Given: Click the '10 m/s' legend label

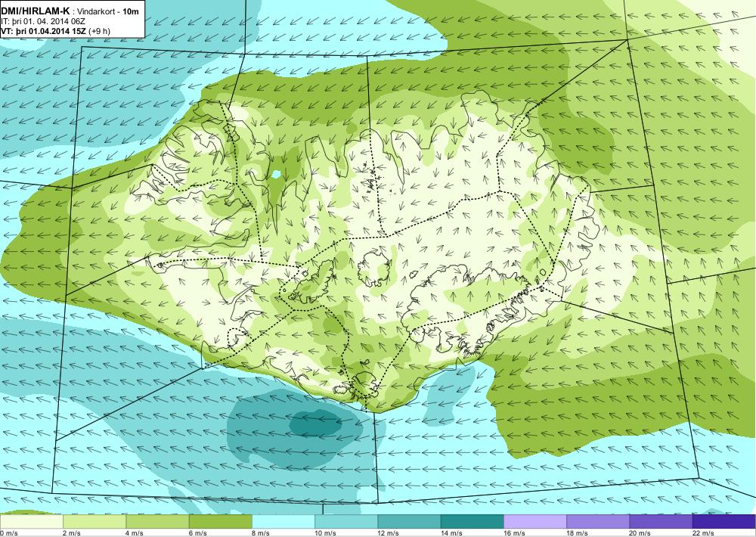Looking at the screenshot, I should pos(325,533).
